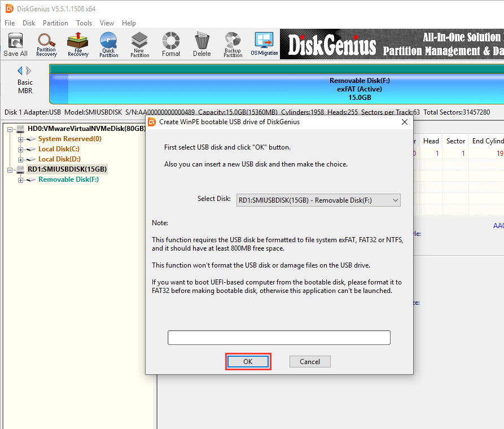Open the Select Disk dropdown

click(318, 200)
